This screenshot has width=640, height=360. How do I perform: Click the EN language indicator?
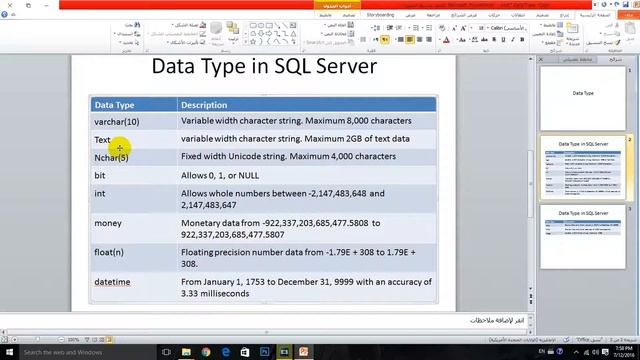[542, 351]
